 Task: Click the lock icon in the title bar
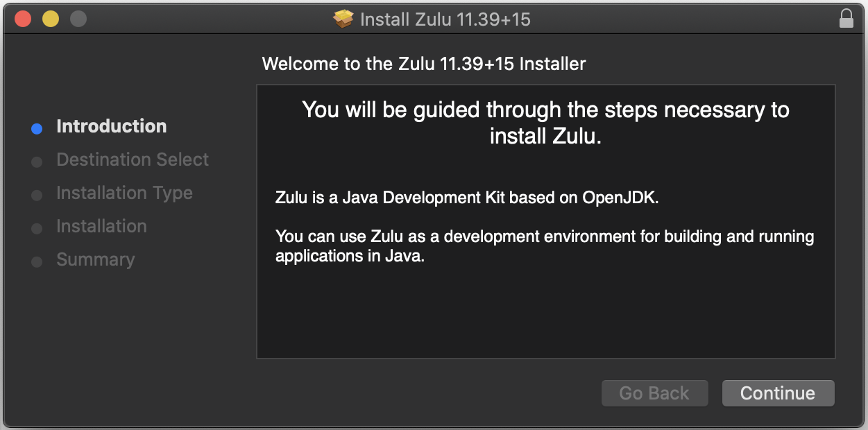(847, 18)
